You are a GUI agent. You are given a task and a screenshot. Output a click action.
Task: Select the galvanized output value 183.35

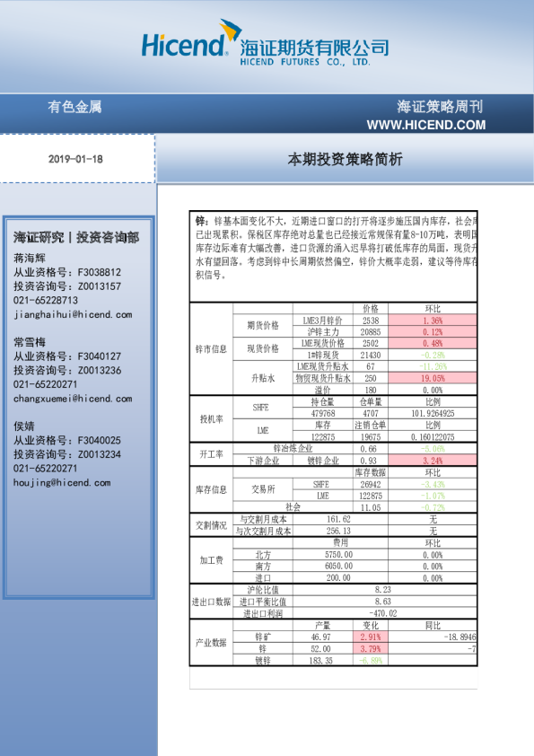click(321, 661)
